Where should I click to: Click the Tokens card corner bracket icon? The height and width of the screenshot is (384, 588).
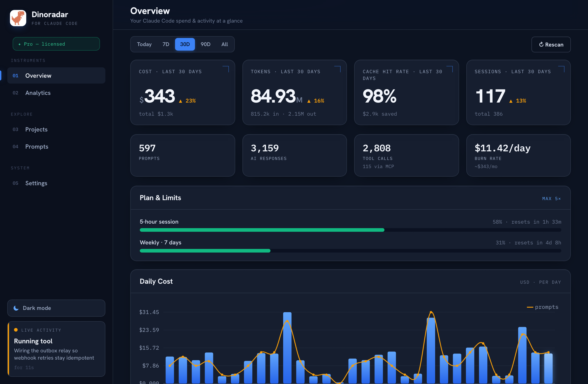[337, 69]
